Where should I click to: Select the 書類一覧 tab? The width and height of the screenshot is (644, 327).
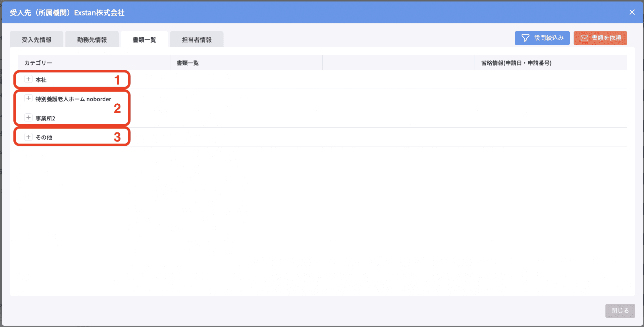[x=144, y=40]
